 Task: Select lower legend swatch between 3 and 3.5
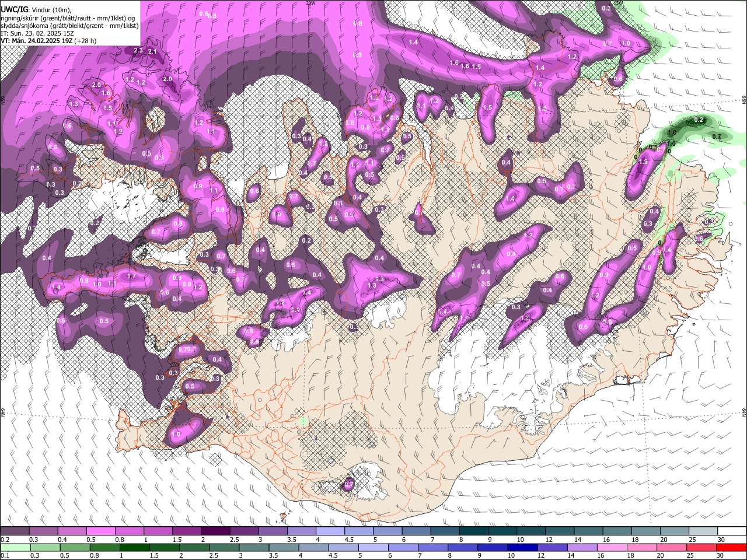(x=254, y=548)
